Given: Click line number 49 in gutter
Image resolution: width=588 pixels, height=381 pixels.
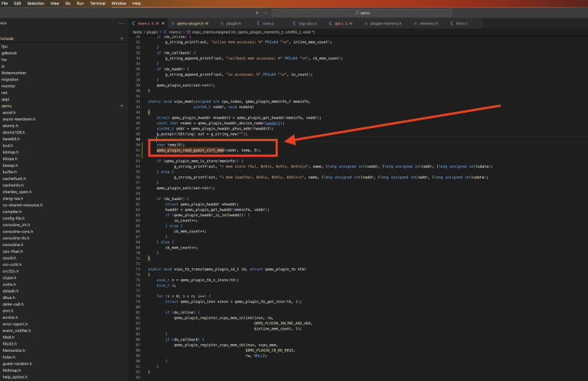Looking at the screenshot, I should (138, 140).
